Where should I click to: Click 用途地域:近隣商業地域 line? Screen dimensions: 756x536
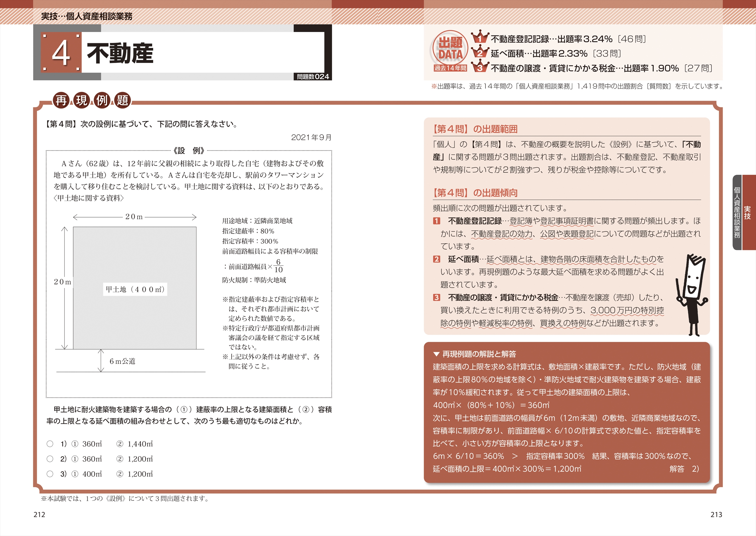pyautogui.click(x=257, y=221)
